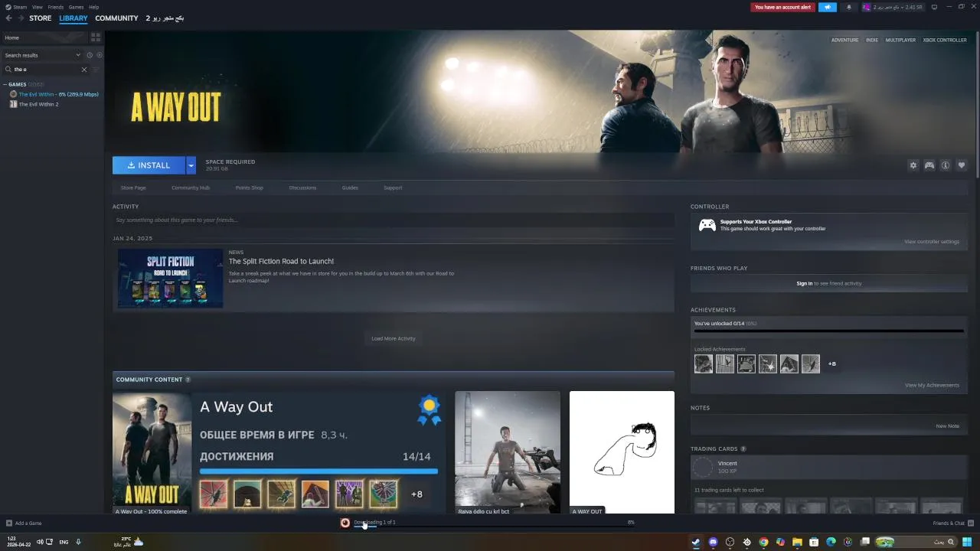
Task: Open View My Achievements
Action: [x=932, y=385]
